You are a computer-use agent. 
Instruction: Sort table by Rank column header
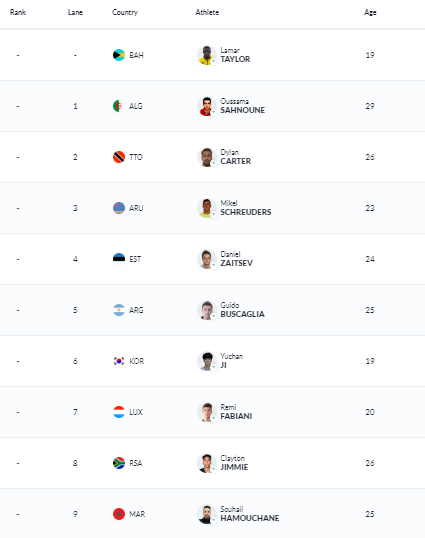tap(18, 12)
